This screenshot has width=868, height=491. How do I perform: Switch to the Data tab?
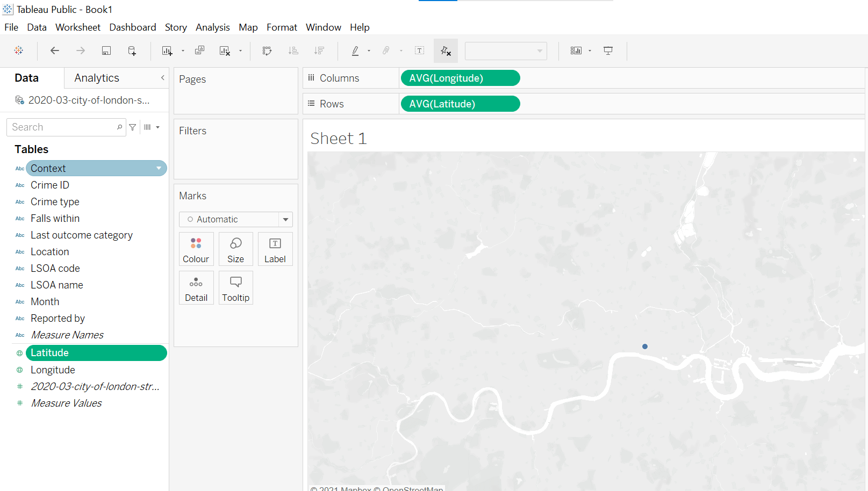coord(27,78)
